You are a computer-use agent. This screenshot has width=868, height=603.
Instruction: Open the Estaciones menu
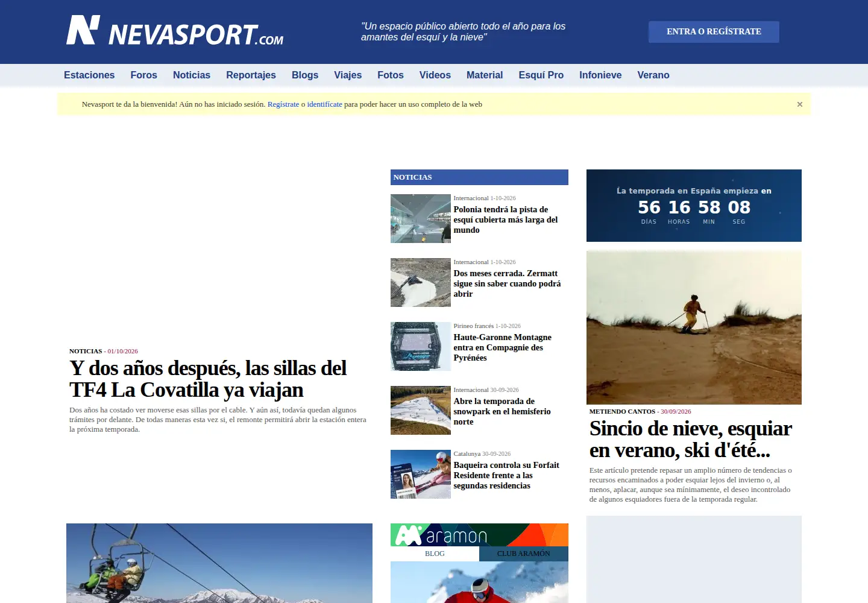89,75
